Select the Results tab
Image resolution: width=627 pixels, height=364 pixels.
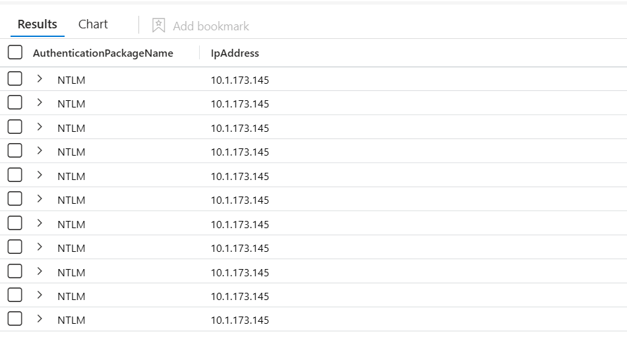(x=37, y=24)
